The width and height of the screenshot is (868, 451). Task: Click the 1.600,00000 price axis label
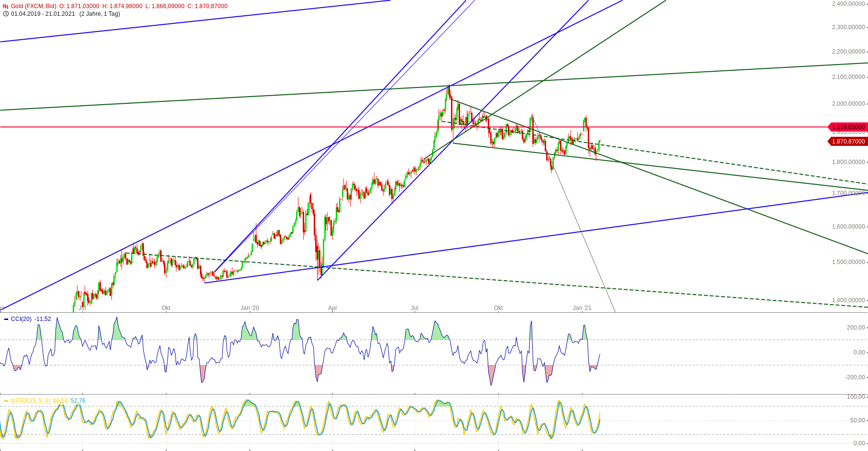(848, 227)
